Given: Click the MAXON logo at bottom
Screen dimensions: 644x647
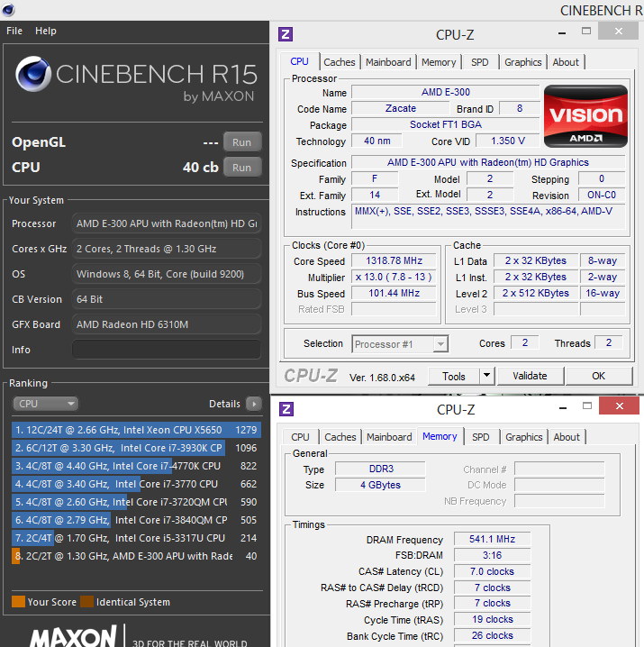Looking at the screenshot, I should 74,637.
